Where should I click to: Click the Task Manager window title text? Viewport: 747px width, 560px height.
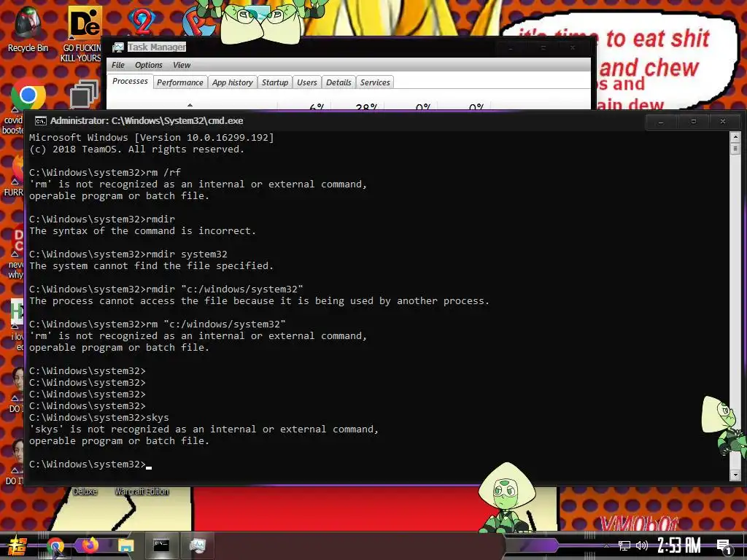coord(156,47)
